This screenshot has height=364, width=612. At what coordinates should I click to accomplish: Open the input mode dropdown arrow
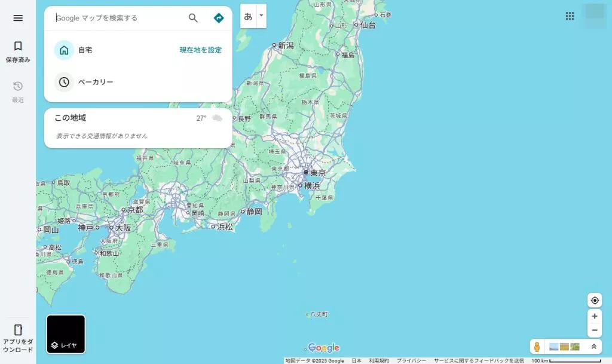pos(262,16)
